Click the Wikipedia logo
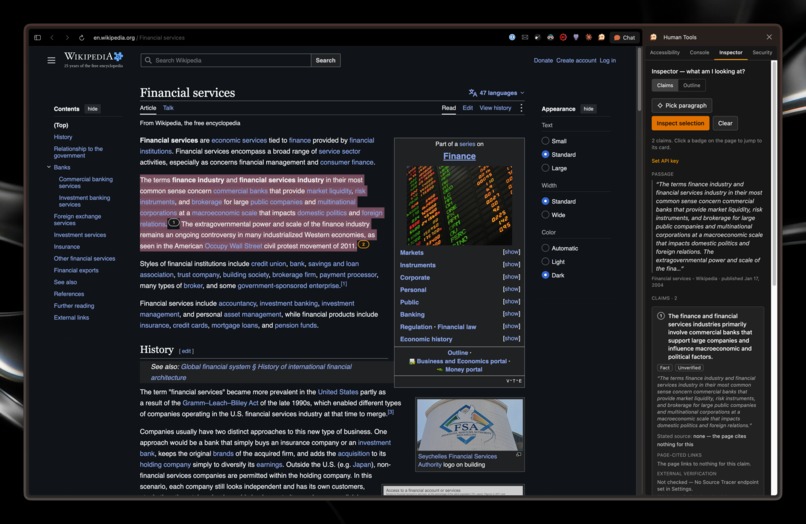806x524 pixels. tap(94, 59)
